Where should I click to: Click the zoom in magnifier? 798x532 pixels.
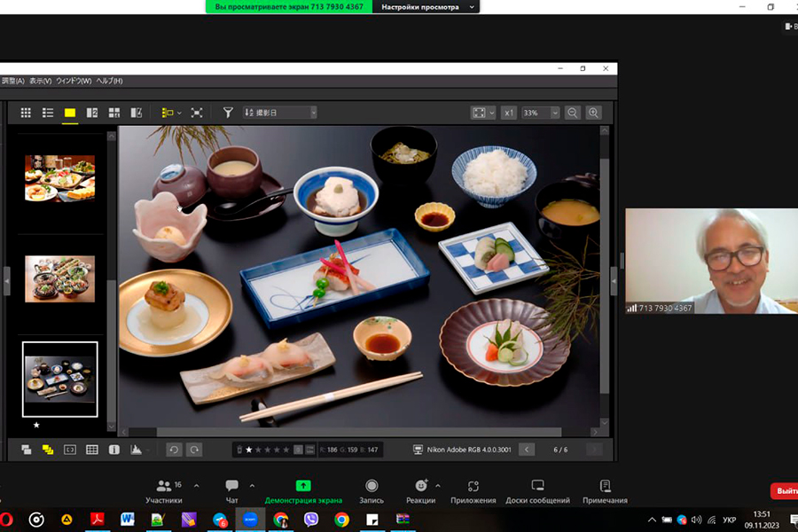coord(593,113)
